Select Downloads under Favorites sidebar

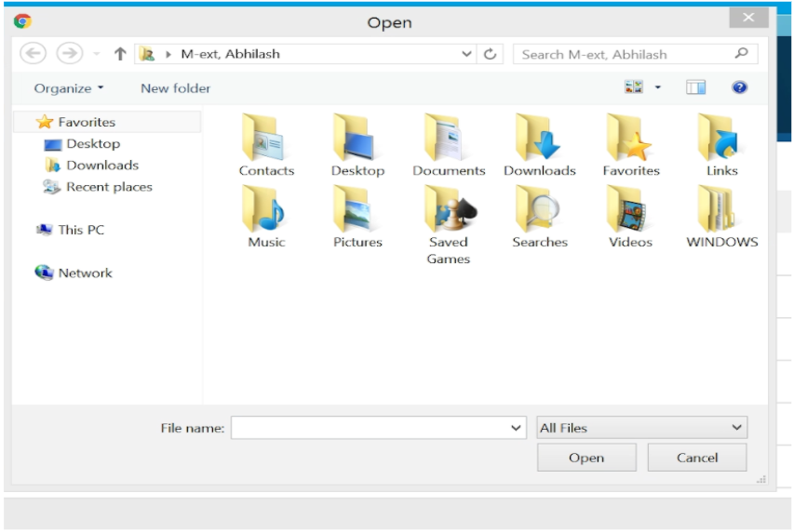pyautogui.click(x=101, y=166)
